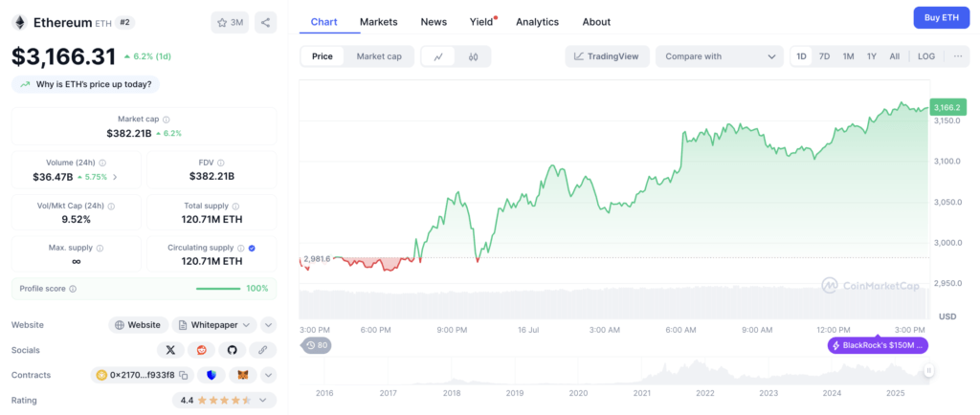Select the Market cap chart toggle
Image resolution: width=980 pixels, height=415 pixels.
pos(379,56)
